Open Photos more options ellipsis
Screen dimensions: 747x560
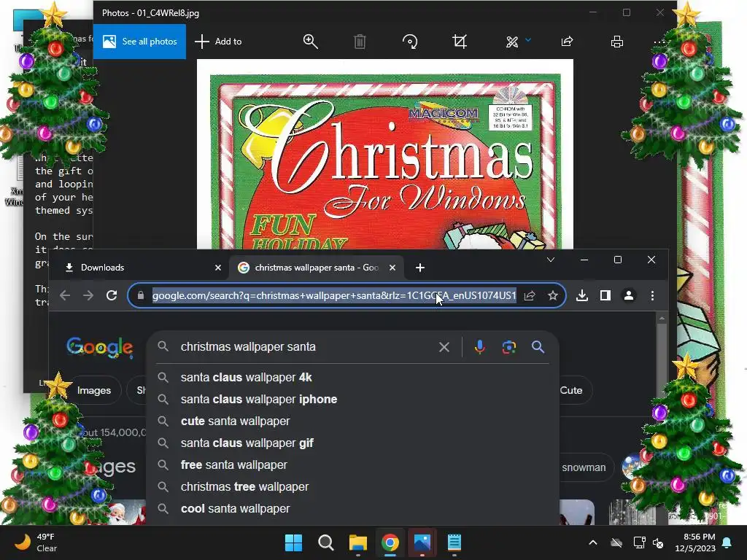(x=659, y=42)
